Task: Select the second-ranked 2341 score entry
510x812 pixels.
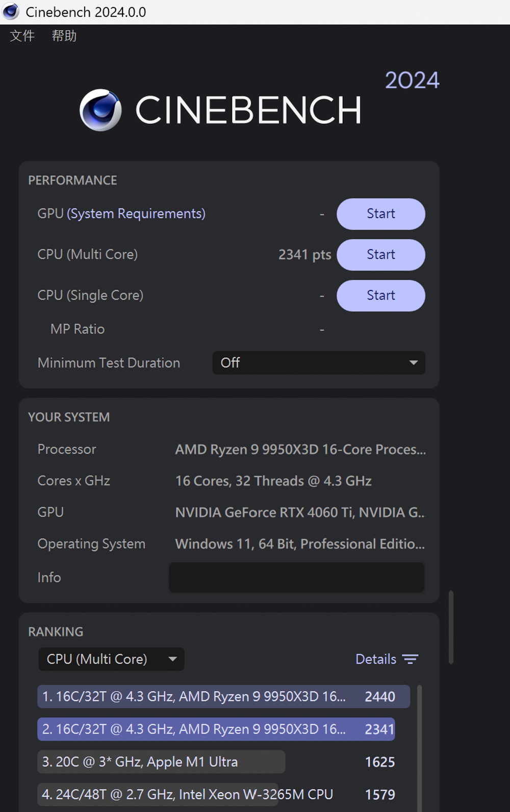Action: point(216,729)
